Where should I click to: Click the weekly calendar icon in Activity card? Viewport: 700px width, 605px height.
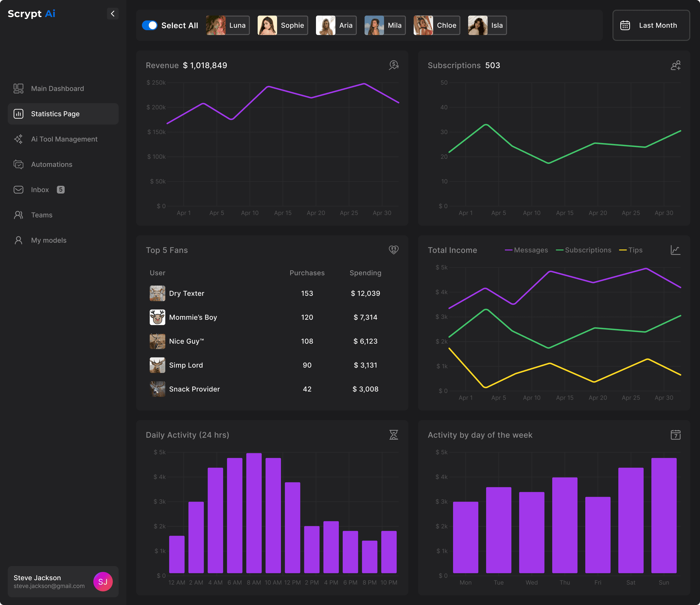pyautogui.click(x=676, y=435)
